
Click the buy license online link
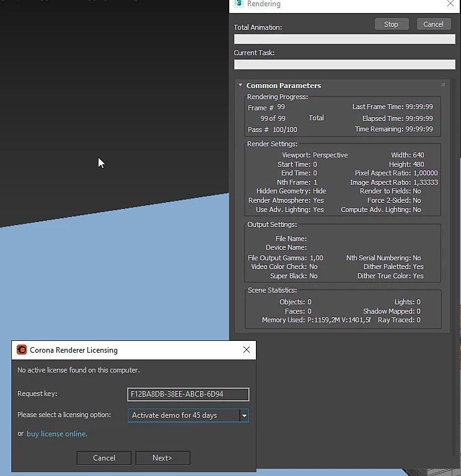pos(57,434)
